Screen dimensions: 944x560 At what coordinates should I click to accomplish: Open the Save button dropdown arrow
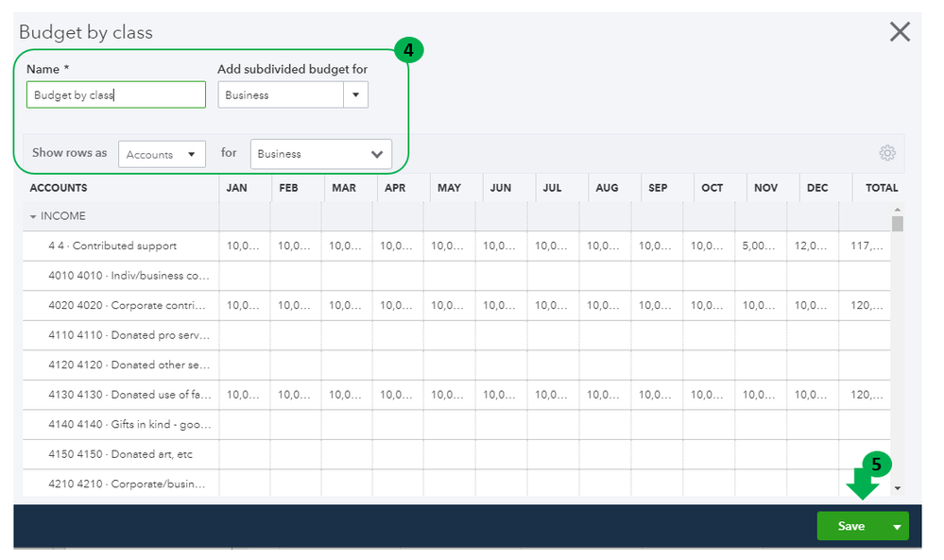click(896, 527)
